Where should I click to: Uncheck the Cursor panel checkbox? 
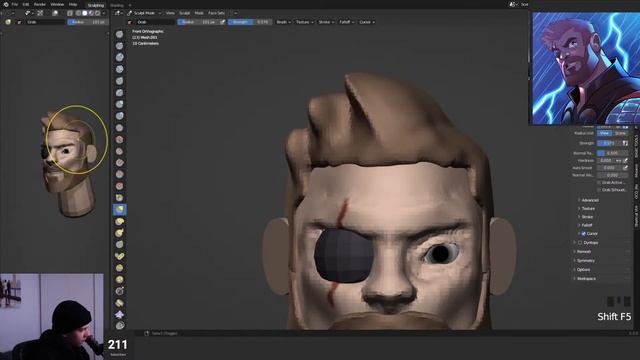584,233
